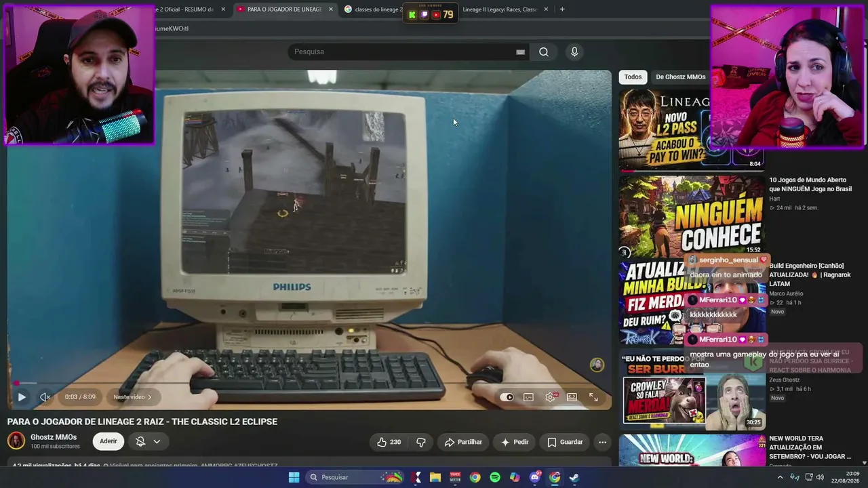Select the 'De Ghostz MMOs' filter chip
This screenshot has width=868, height=488.
tap(680, 77)
